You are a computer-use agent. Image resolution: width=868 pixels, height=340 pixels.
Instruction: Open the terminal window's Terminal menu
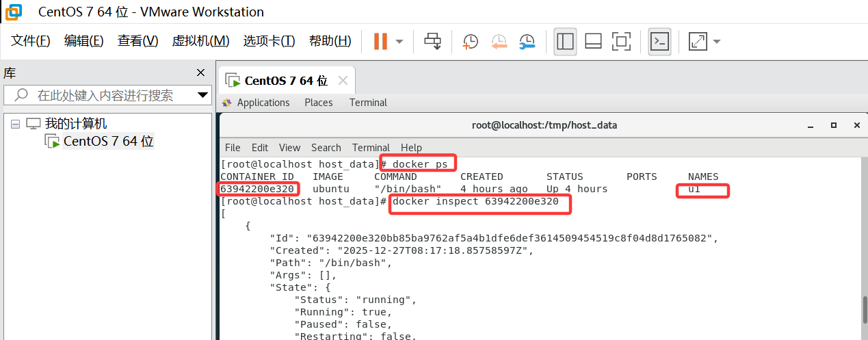pos(371,148)
